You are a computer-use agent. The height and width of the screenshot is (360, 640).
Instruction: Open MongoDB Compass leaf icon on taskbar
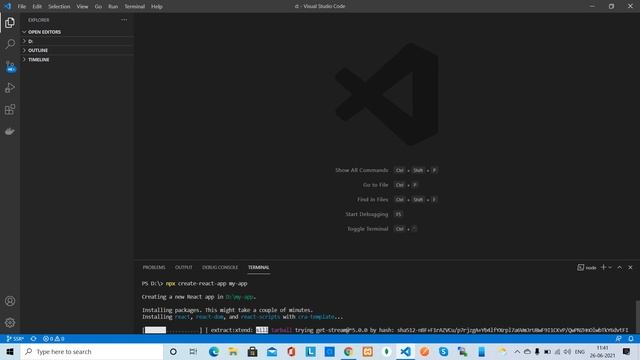[x=386, y=351]
